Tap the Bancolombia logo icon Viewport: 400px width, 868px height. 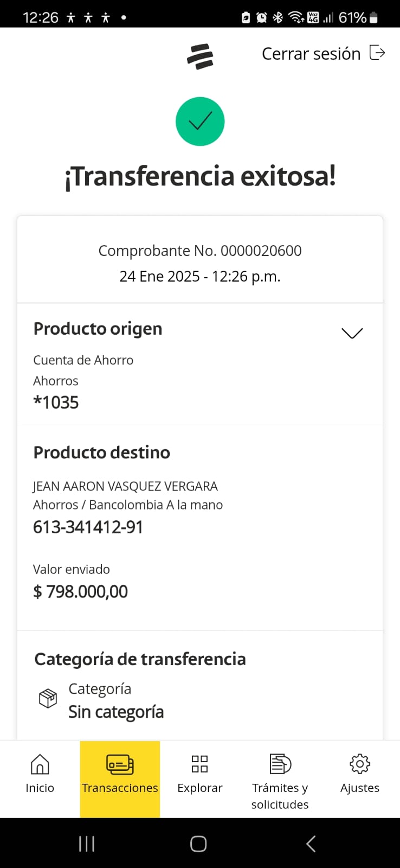point(200,56)
